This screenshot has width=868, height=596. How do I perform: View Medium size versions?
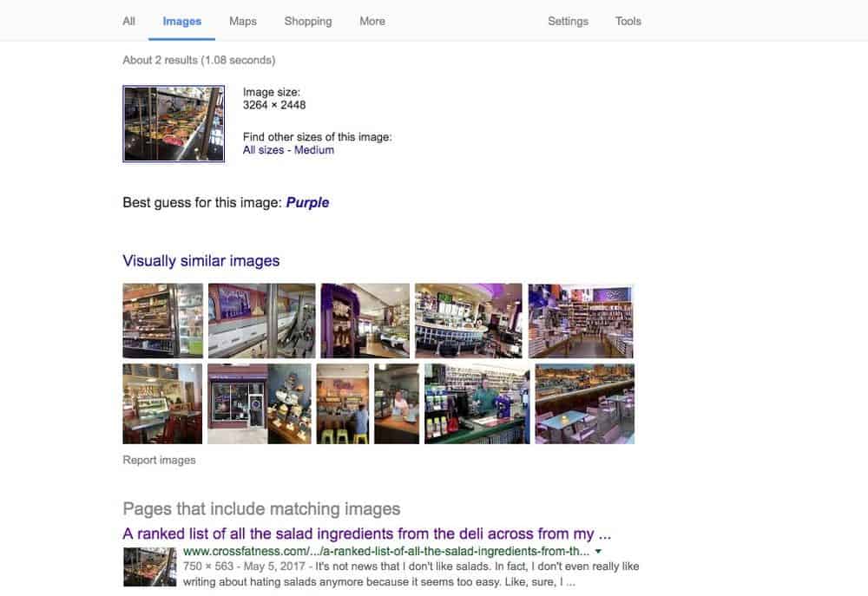(x=314, y=150)
